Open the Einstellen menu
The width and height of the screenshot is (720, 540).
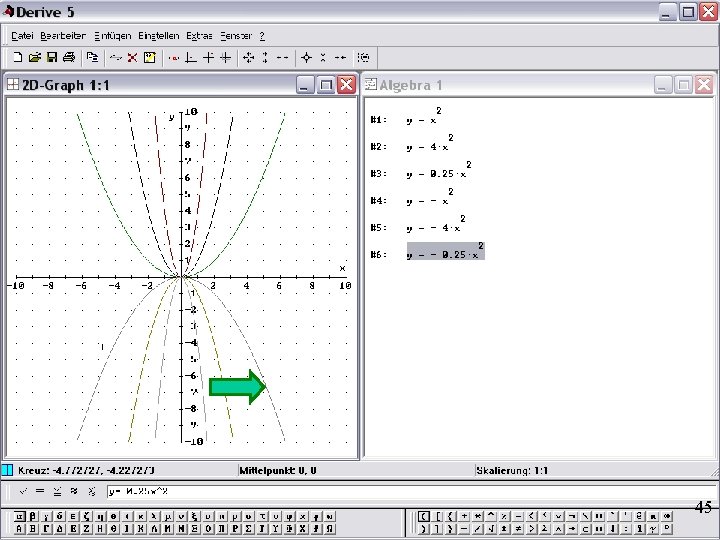point(158,36)
